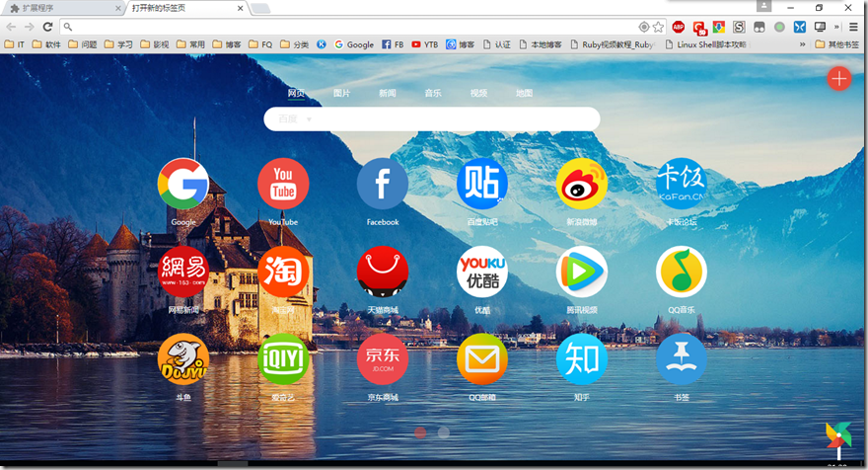
Task: Open the 影视 bookmarks folder
Action: click(x=155, y=44)
